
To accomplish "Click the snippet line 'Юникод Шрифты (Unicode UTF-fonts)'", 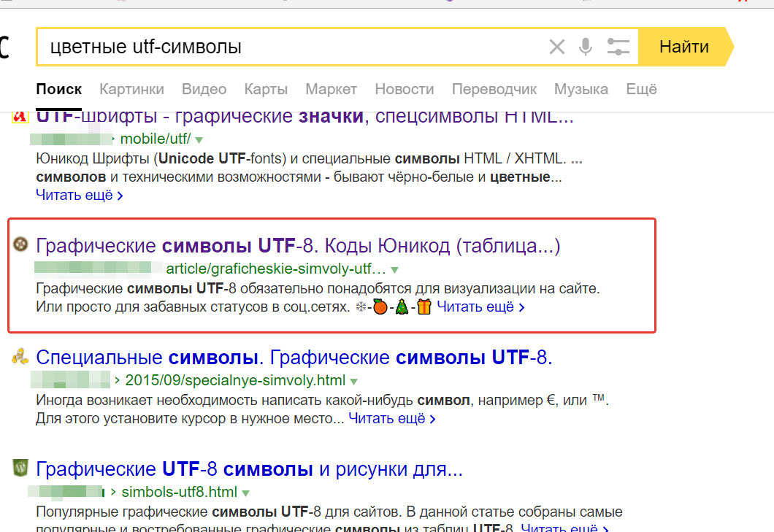I will (x=161, y=159).
